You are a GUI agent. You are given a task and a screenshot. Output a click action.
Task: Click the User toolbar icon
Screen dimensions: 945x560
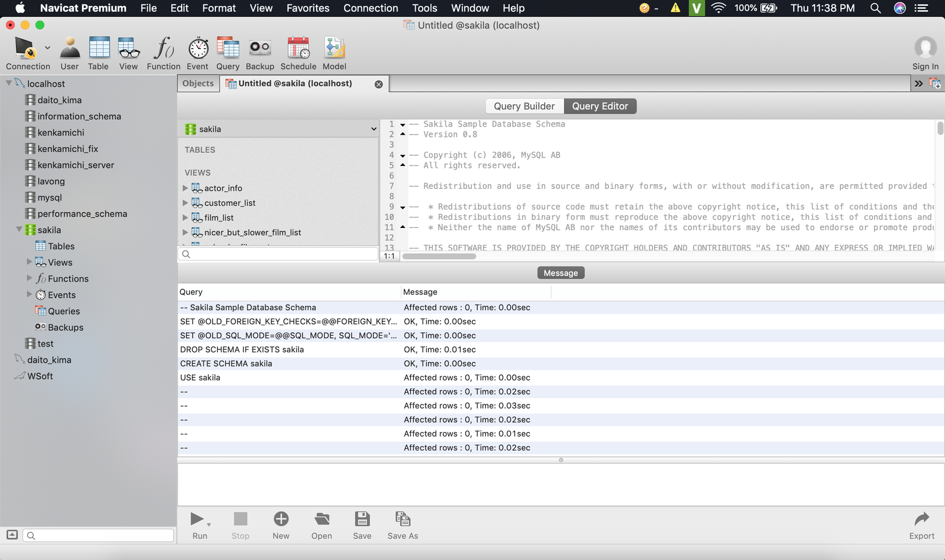click(x=69, y=54)
